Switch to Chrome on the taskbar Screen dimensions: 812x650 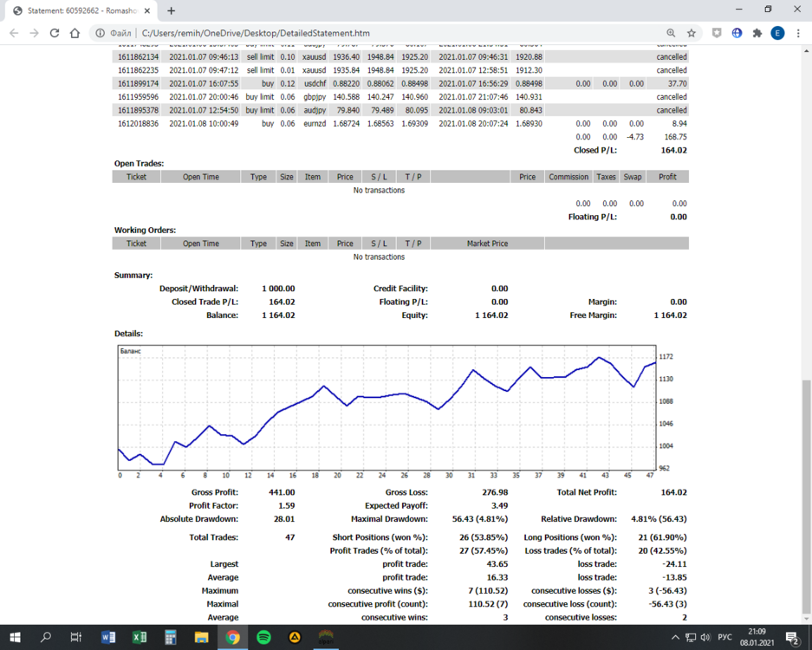232,637
